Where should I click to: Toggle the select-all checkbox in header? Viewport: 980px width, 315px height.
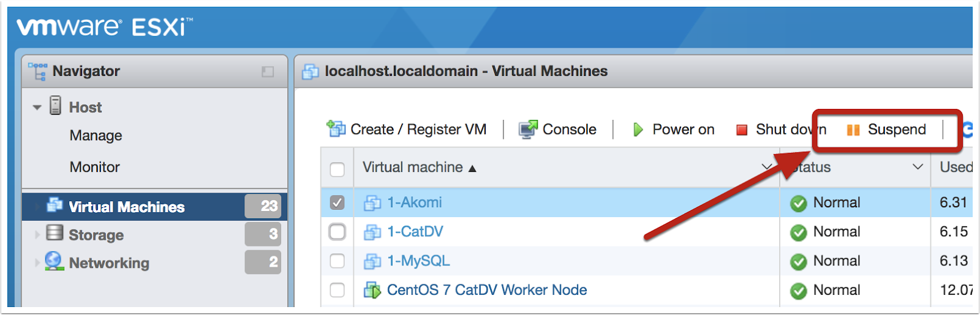(337, 169)
